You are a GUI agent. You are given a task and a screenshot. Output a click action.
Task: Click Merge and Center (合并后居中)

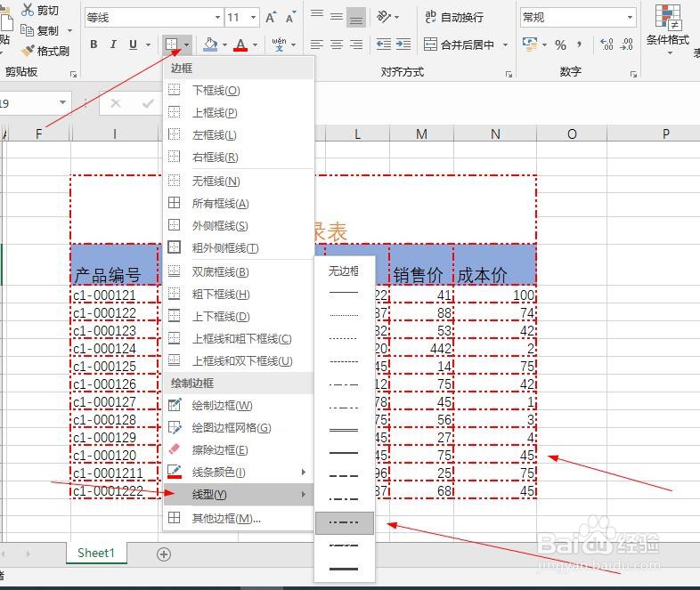[x=459, y=44]
